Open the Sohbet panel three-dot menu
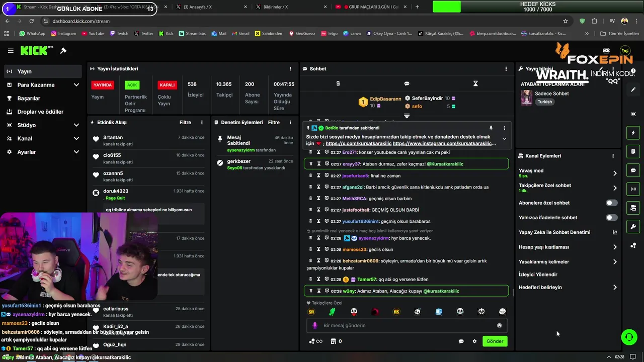 [x=506, y=69]
